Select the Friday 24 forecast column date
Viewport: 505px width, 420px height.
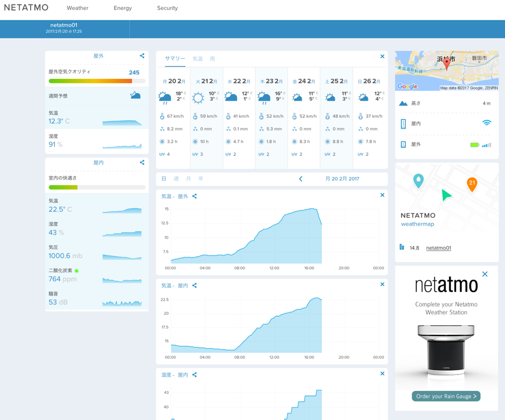(304, 81)
